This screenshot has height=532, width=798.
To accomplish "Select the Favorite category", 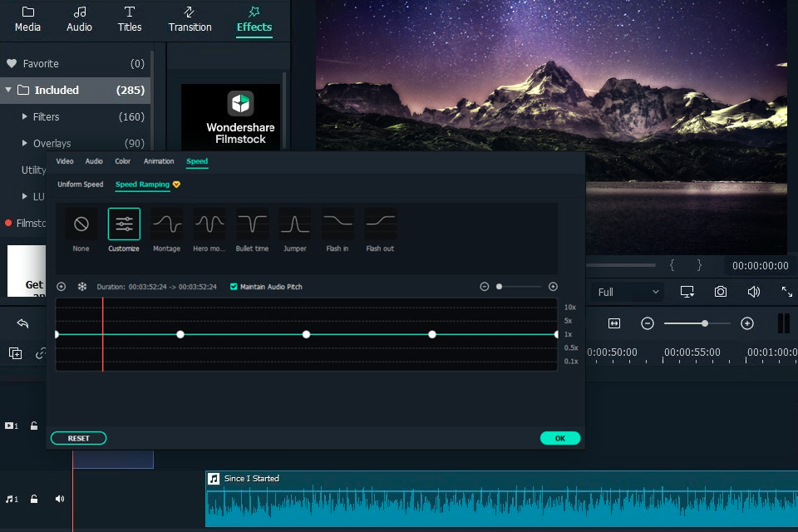I will tap(76, 64).
